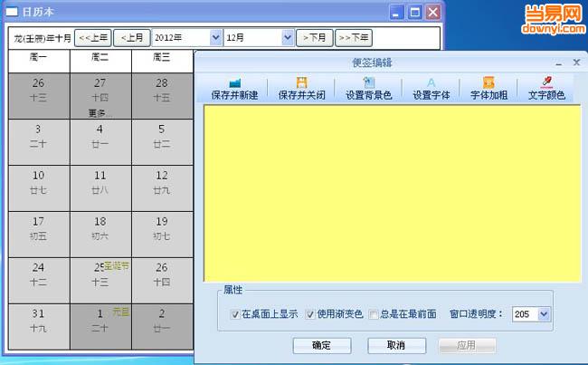Expand the 窗口透明度 205 dropdown

[544, 314]
